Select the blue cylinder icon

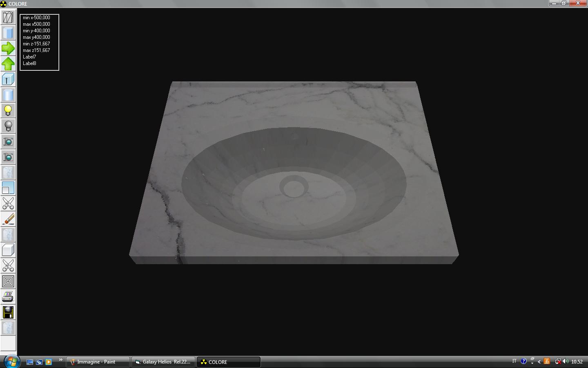click(8, 95)
